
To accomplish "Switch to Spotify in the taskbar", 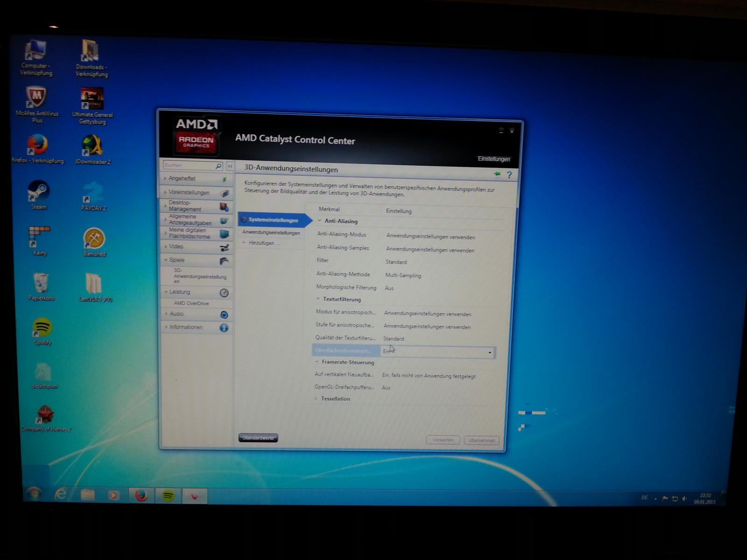I will [x=168, y=496].
